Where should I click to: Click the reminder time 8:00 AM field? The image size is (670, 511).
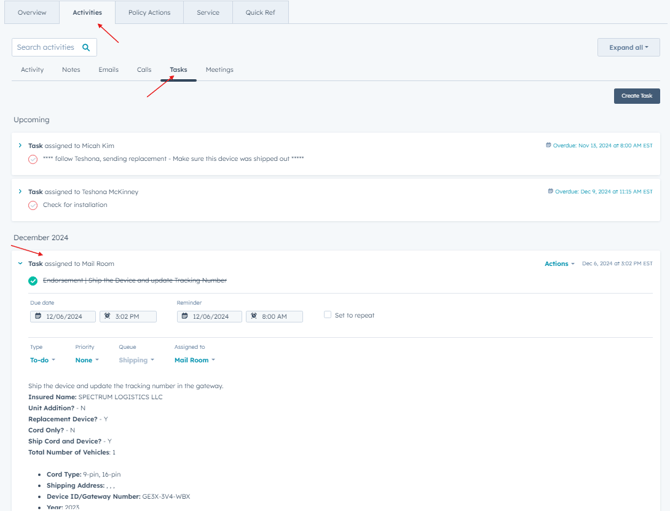tap(274, 316)
